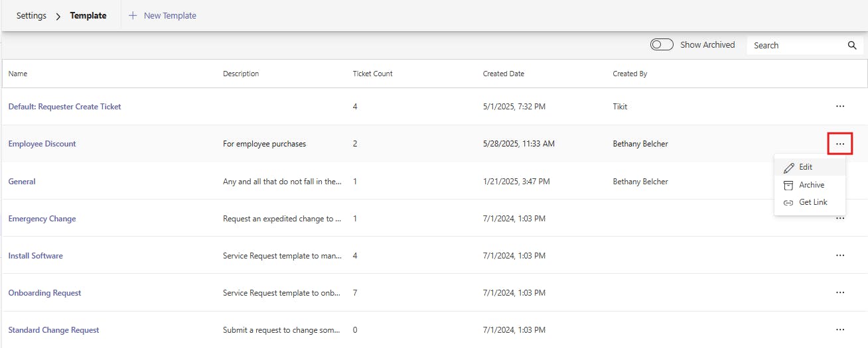Viewport: 868px width, 348px height.
Task: Open more options for Install Software row
Action: coord(840,255)
